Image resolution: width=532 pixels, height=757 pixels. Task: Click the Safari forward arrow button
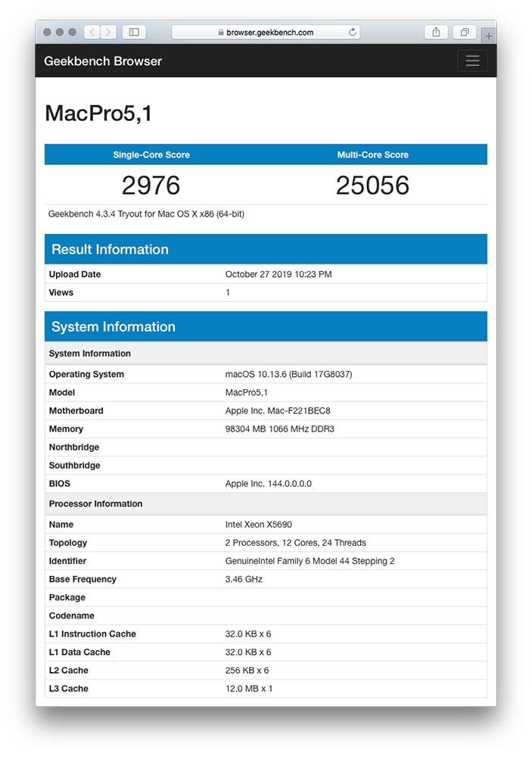pyautogui.click(x=110, y=32)
